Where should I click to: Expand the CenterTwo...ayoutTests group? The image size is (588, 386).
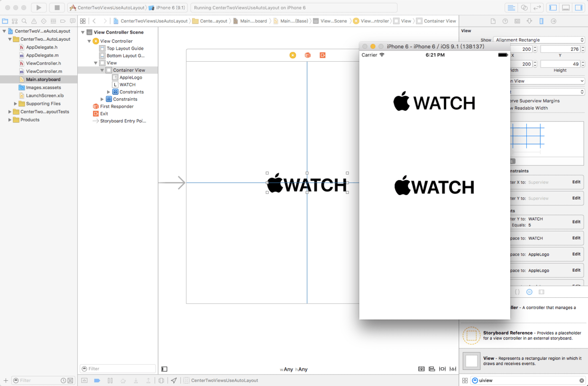(x=10, y=112)
